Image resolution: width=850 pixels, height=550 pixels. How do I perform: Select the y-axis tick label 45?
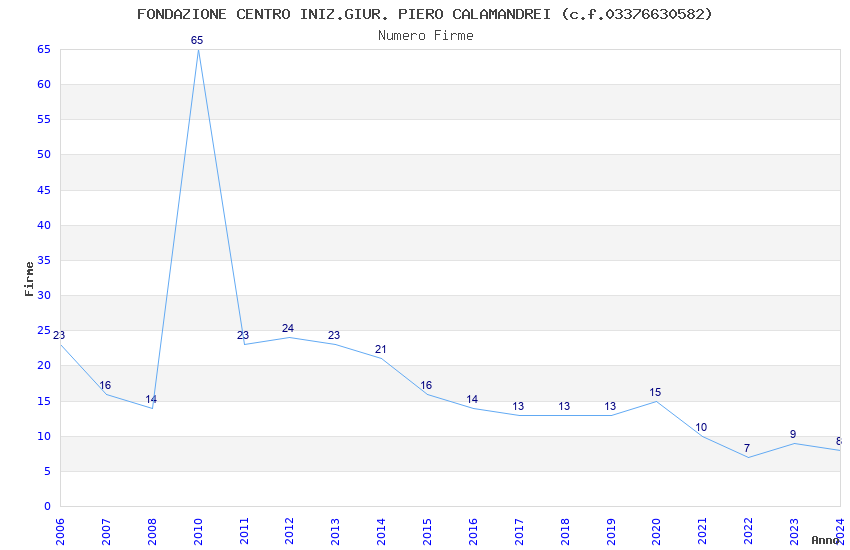[x=44, y=190]
